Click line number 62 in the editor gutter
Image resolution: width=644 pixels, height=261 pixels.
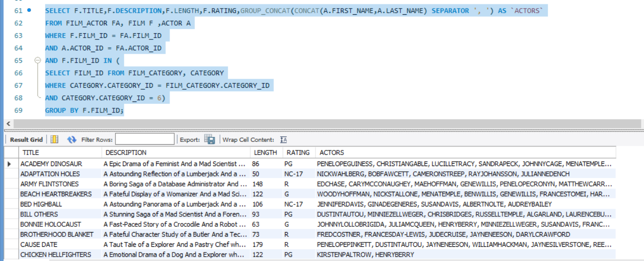(19, 23)
